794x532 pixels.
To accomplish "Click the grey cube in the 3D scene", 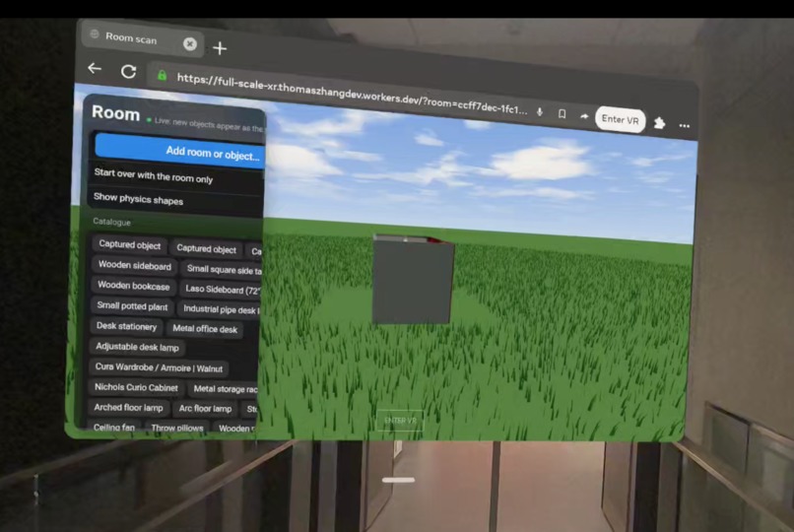I will 413,280.
